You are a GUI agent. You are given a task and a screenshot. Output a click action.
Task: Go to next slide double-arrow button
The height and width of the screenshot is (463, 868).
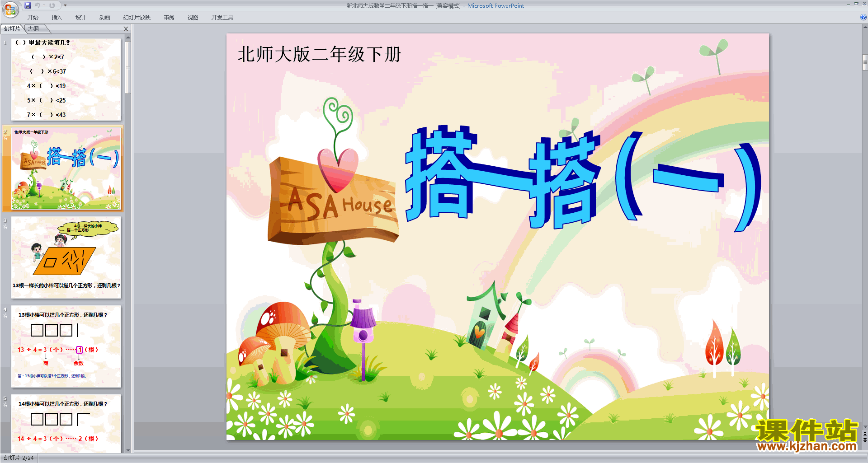(x=865, y=440)
